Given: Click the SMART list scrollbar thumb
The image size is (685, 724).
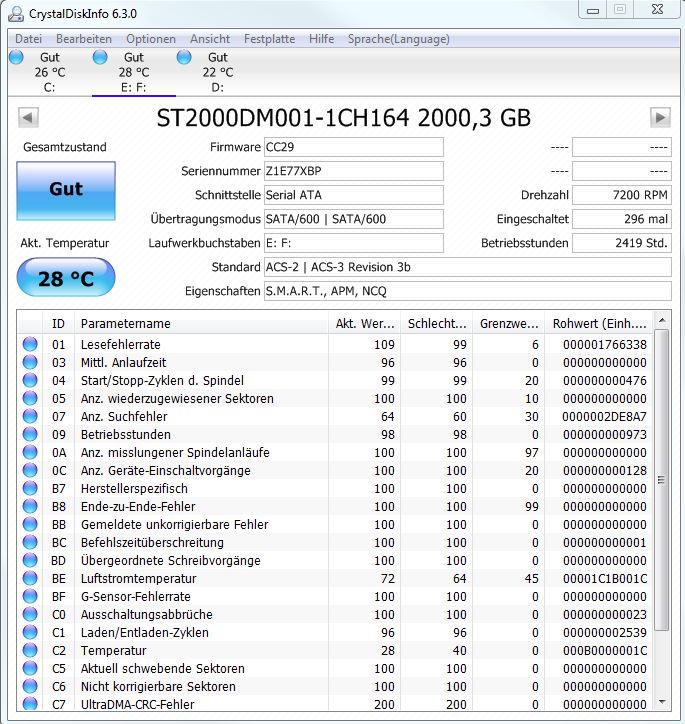Looking at the screenshot, I should (x=662, y=480).
